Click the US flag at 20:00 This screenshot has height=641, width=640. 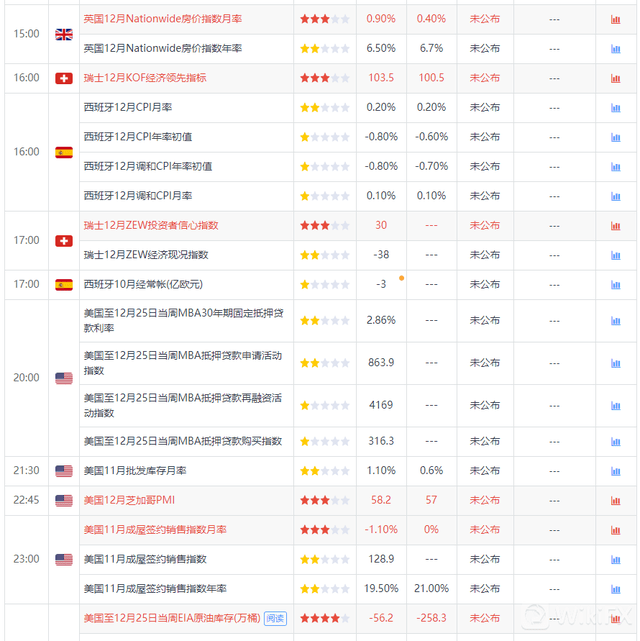tap(64, 378)
